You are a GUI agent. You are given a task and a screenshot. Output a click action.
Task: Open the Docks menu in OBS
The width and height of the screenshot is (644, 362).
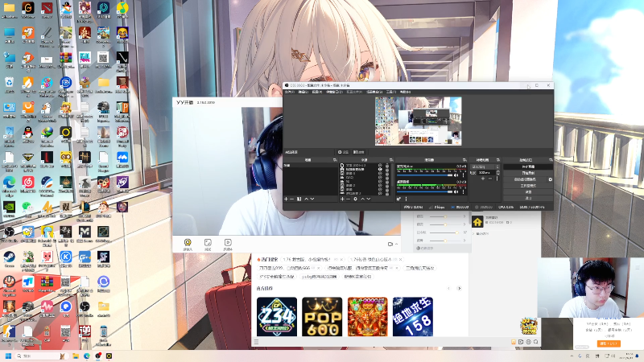click(334, 92)
